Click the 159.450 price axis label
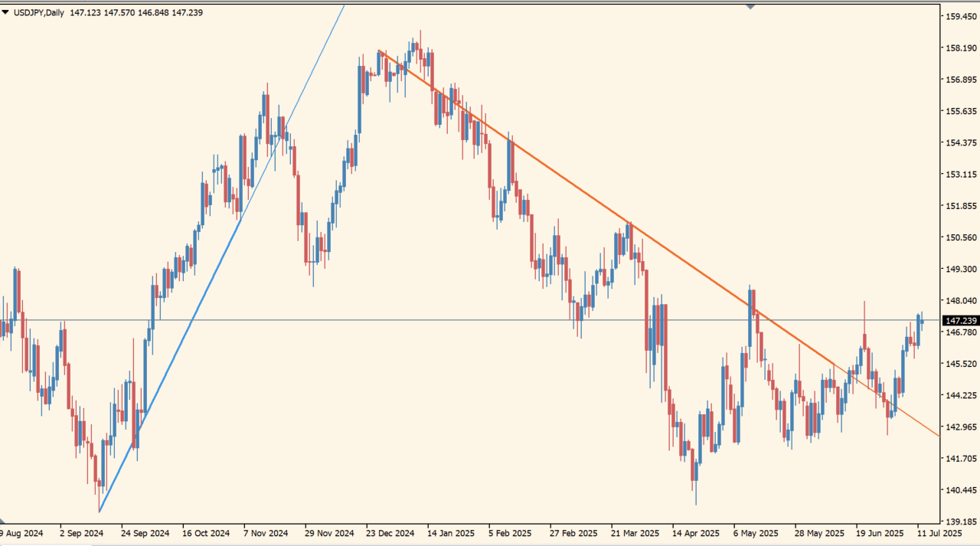 pos(961,16)
